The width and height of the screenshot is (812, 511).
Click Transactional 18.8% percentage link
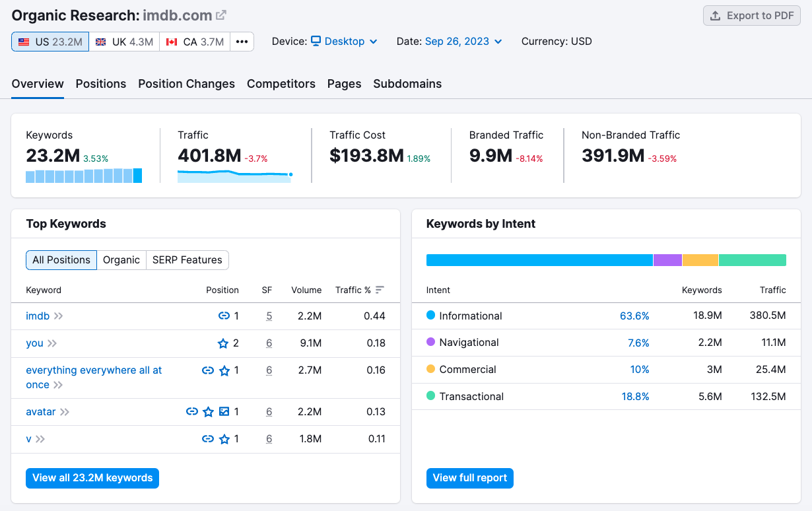(636, 396)
